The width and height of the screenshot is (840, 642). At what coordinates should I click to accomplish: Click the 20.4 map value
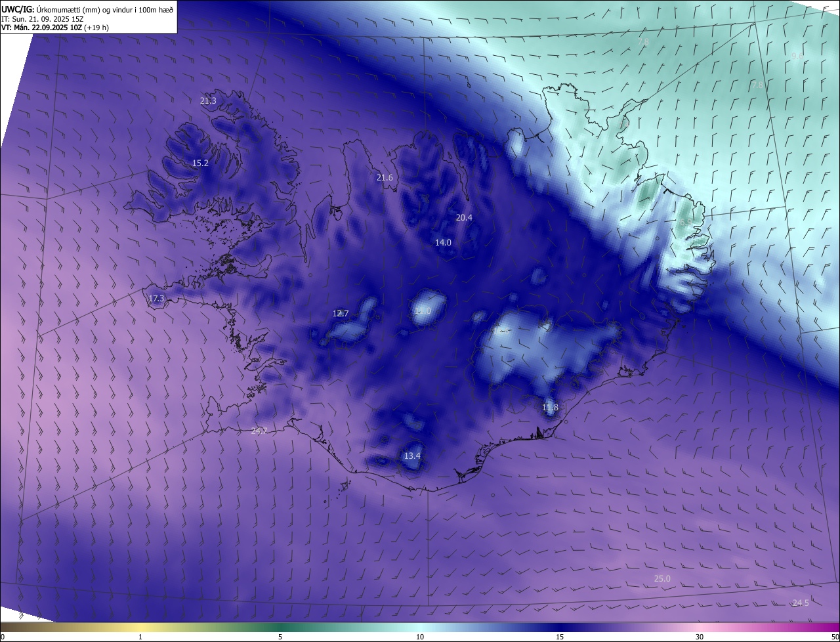[x=464, y=217]
